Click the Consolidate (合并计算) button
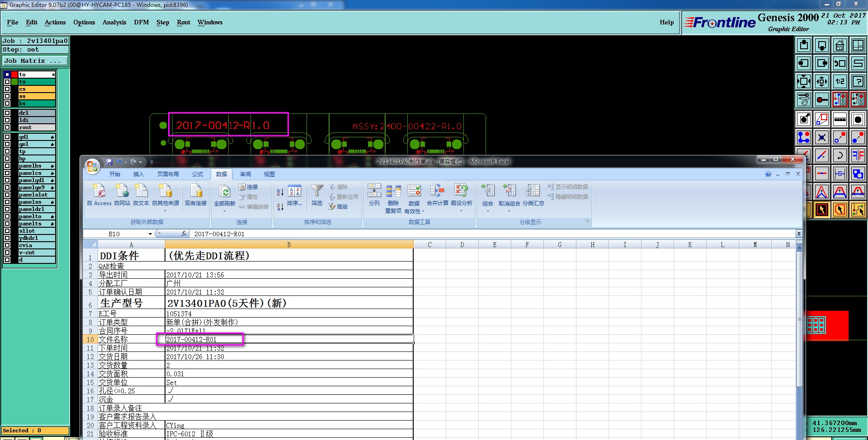868x440 pixels. [438, 195]
